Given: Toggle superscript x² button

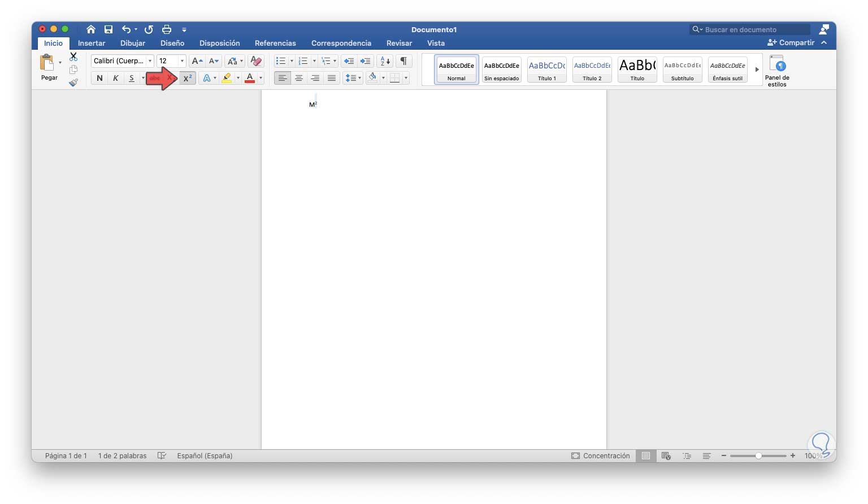Looking at the screenshot, I should pos(188,78).
